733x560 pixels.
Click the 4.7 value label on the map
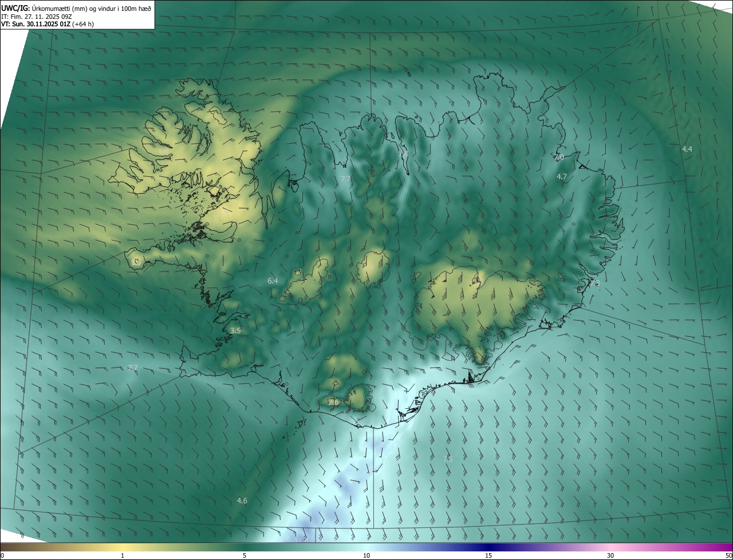tap(562, 177)
